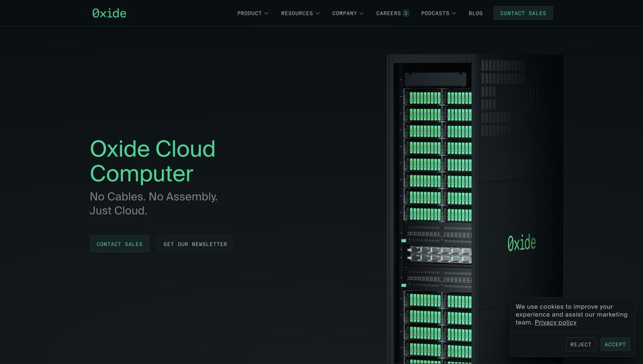Go to the Blog page

pos(476,13)
